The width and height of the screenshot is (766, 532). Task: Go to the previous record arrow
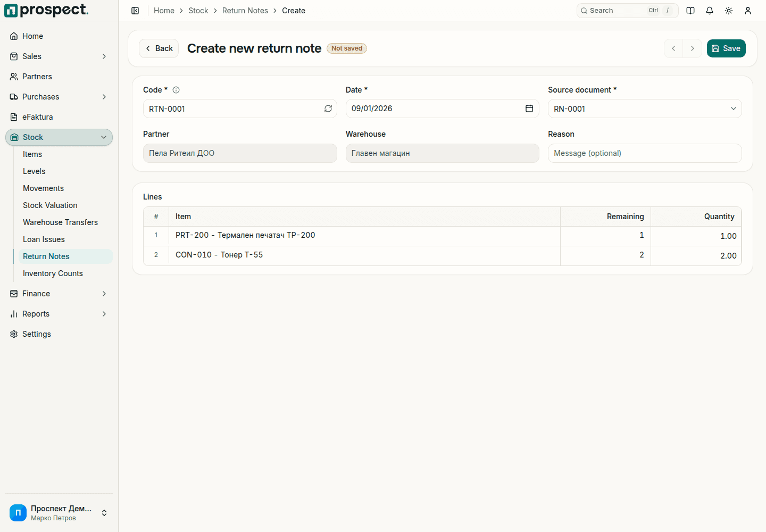(x=673, y=48)
